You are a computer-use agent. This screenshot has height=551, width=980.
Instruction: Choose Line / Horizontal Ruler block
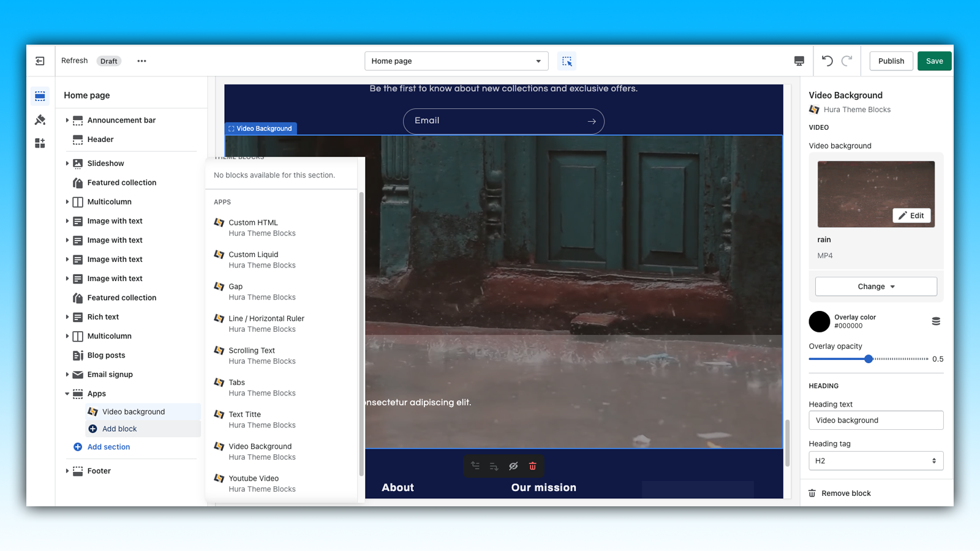pyautogui.click(x=281, y=324)
